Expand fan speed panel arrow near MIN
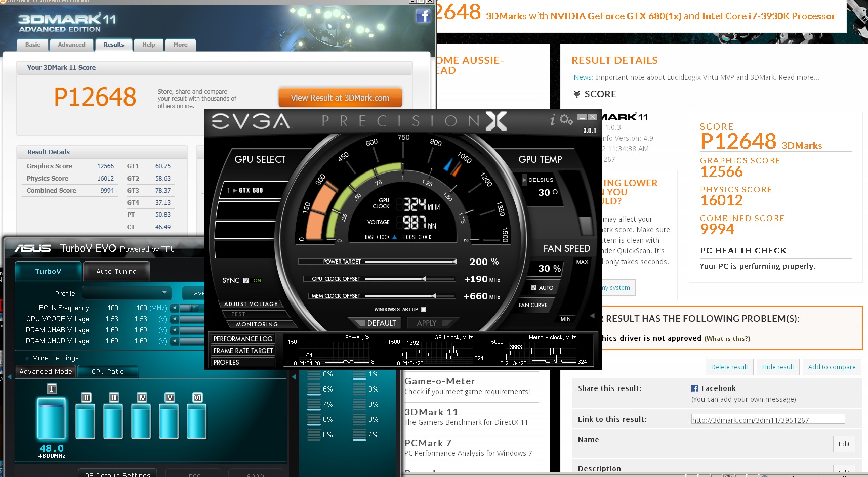Viewport: 868px width, 477px height. (592, 315)
